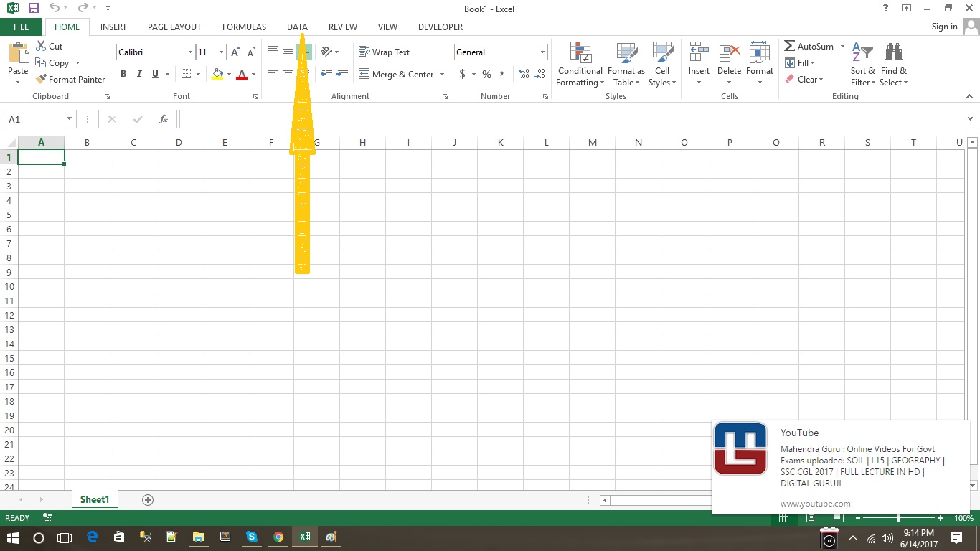The height and width of the screenshot is (551, 980).
Task: Increase decimal places
Action: pyautogui.click(x=524, y=74)
